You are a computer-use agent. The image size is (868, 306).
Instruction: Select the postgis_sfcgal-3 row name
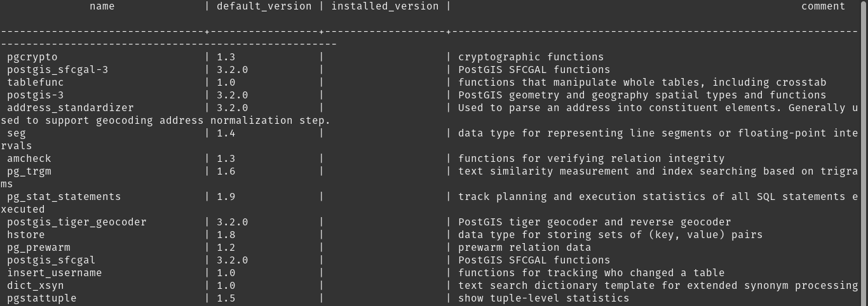(58, 70)
